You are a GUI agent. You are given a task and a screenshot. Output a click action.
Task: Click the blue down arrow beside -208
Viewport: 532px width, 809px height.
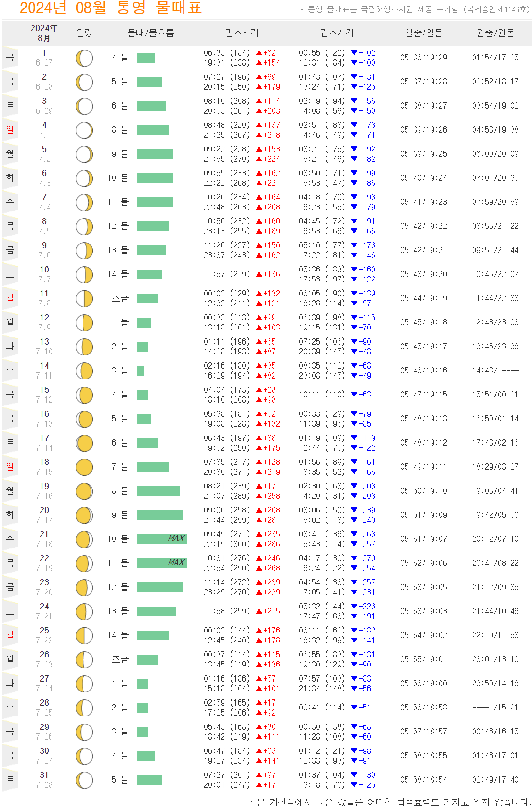354,496
